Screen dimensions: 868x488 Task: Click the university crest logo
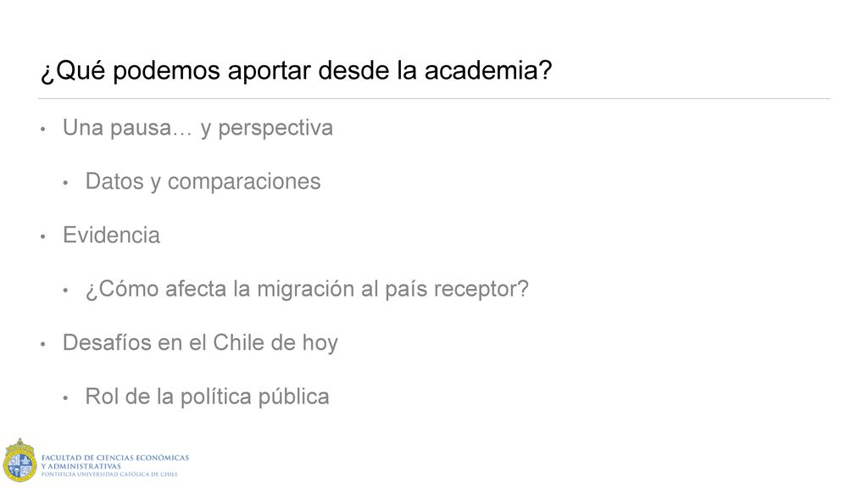click(19, 460)
